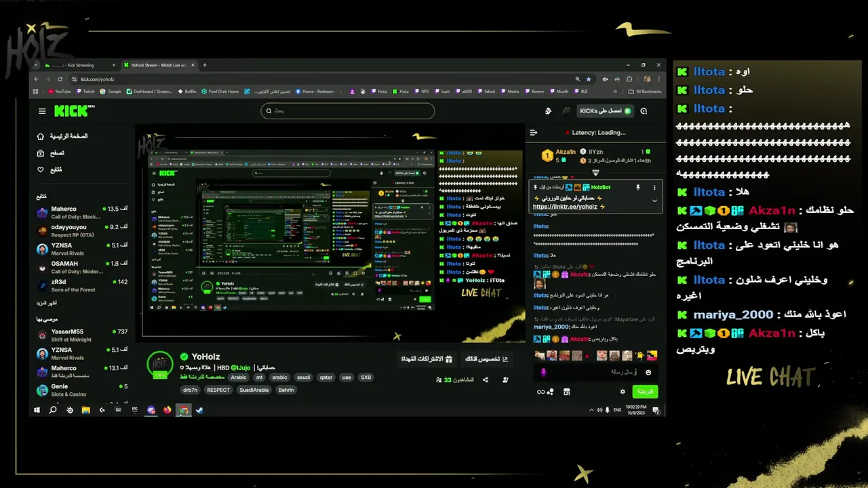Viewport: 868px width, 488px height.
Task: Open the Following sidebar item with heart
Action: point(50,169)
